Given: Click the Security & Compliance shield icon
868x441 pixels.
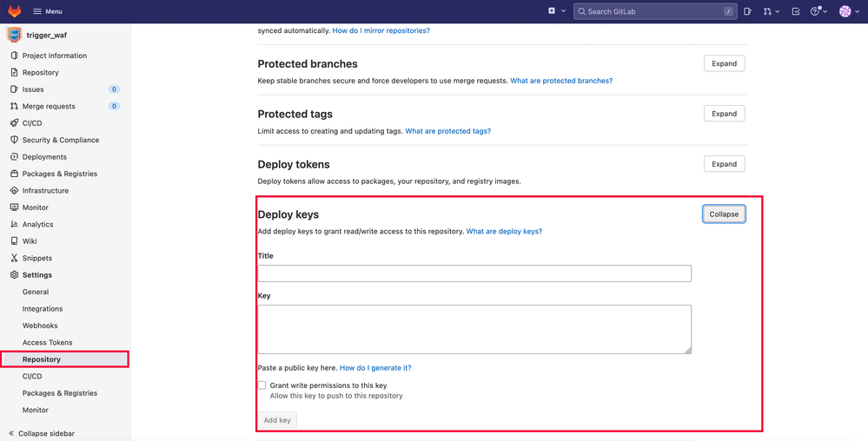Looking at the screenshot, I should 14,140.
